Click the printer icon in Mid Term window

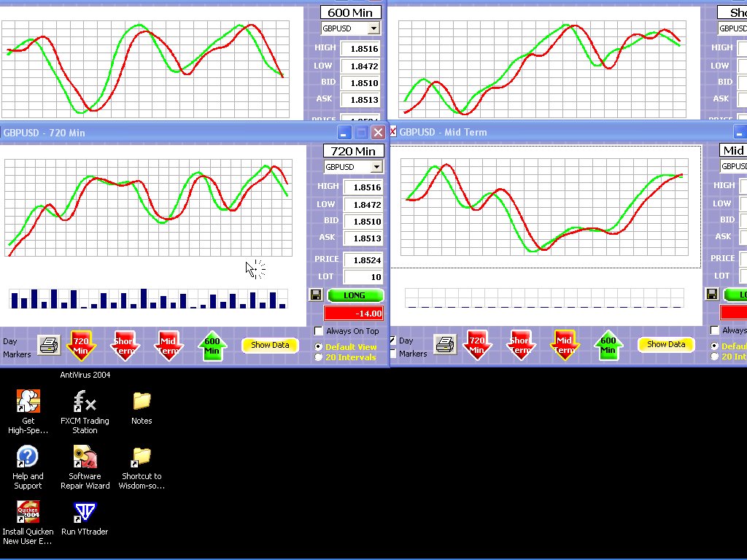pyautogui.click(x=446, y=345)
